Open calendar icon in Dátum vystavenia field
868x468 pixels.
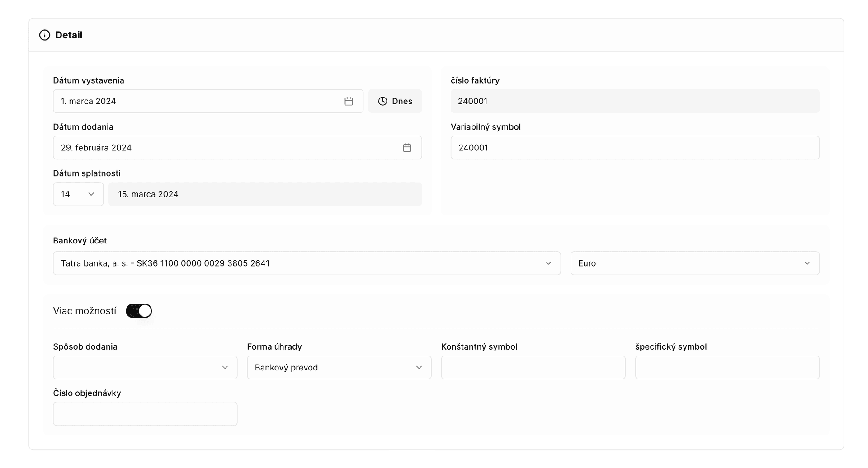point(349,101)
